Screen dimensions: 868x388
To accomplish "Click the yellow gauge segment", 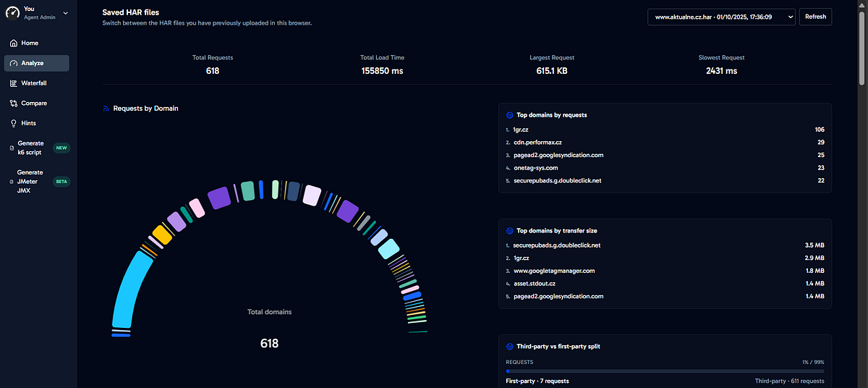I will (x=162, y=235).
